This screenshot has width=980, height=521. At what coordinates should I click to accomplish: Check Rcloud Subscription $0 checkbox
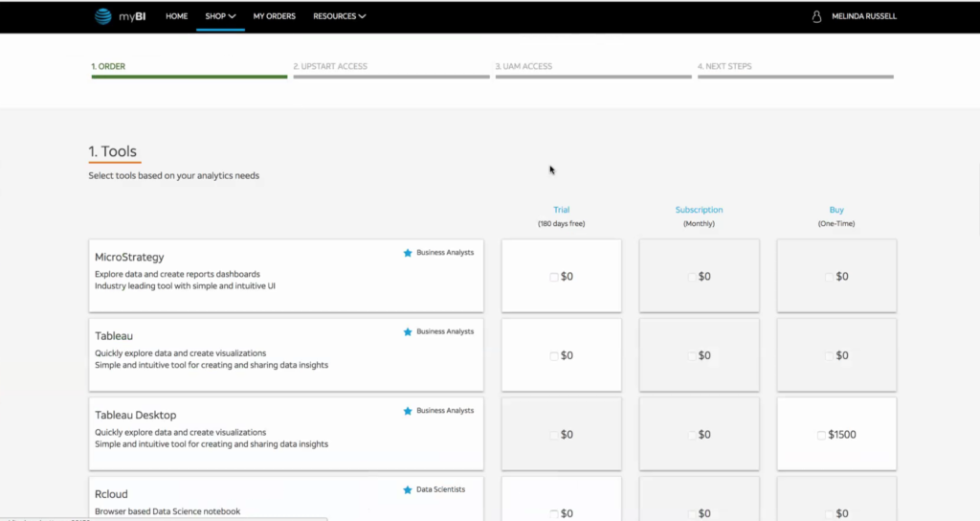point(691,513)
